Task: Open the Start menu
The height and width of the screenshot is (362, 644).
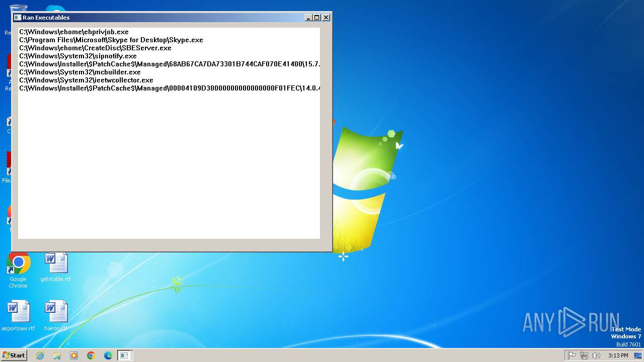Action: click(14, 355)
